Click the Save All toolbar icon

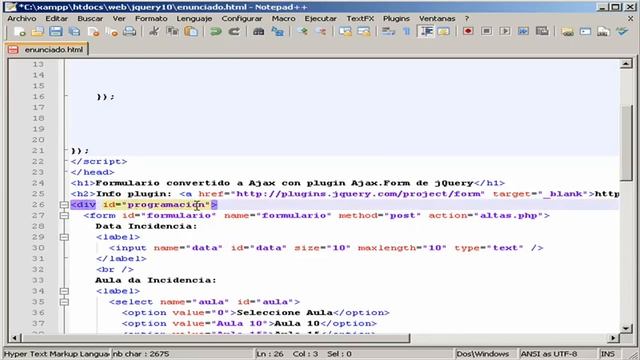click(x=74, y=31)
